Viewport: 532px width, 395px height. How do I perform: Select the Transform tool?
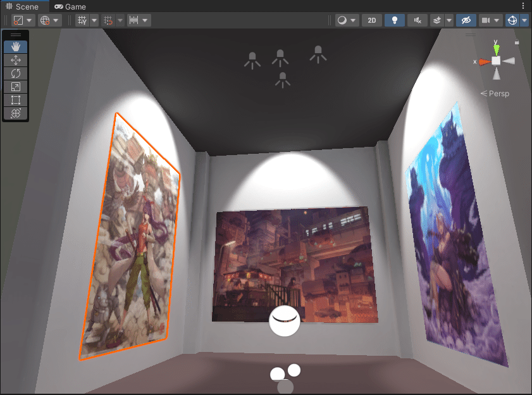tap(16, 113)
